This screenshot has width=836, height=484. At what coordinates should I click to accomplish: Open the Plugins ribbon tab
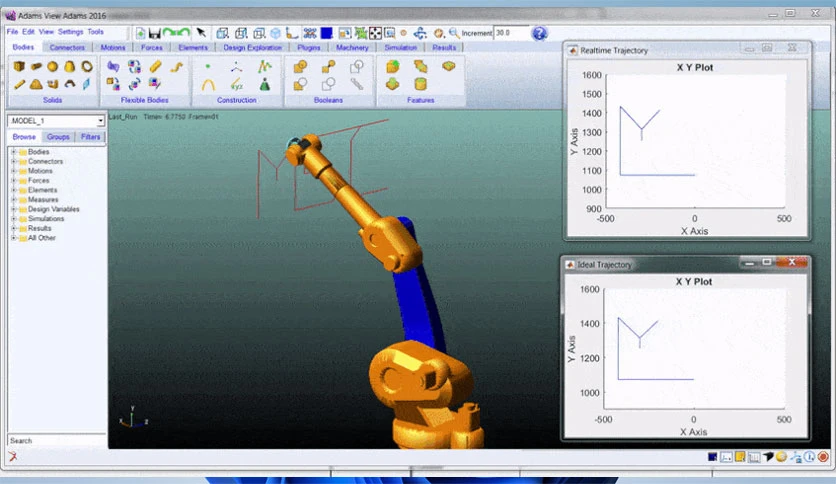click(x=309, y=47)
